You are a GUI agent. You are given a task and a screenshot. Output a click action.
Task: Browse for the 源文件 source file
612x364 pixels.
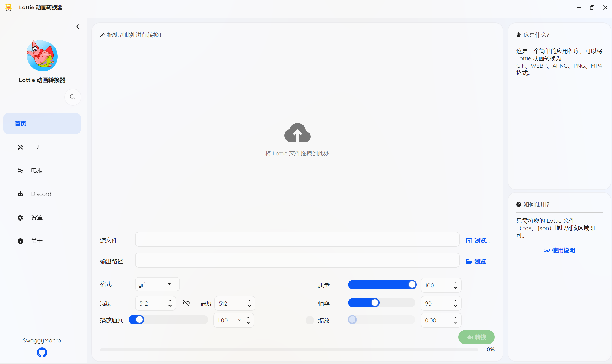click(478, 241)
